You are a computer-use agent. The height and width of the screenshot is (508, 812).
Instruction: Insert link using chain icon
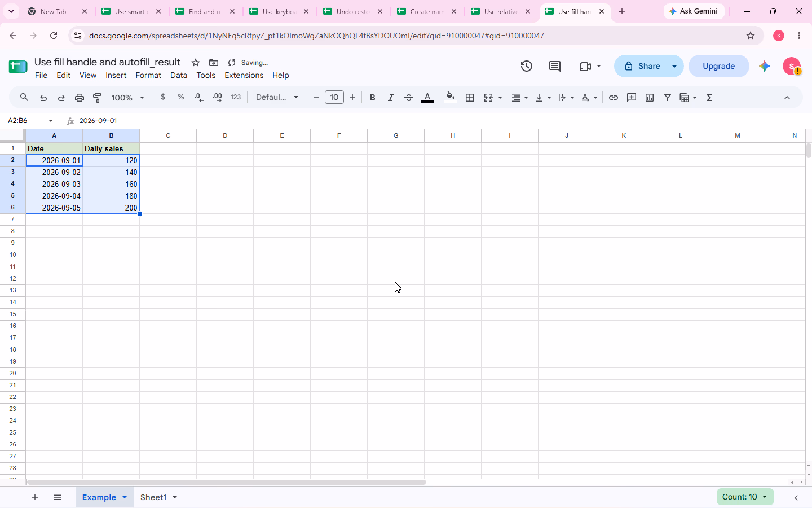(614, 98)
